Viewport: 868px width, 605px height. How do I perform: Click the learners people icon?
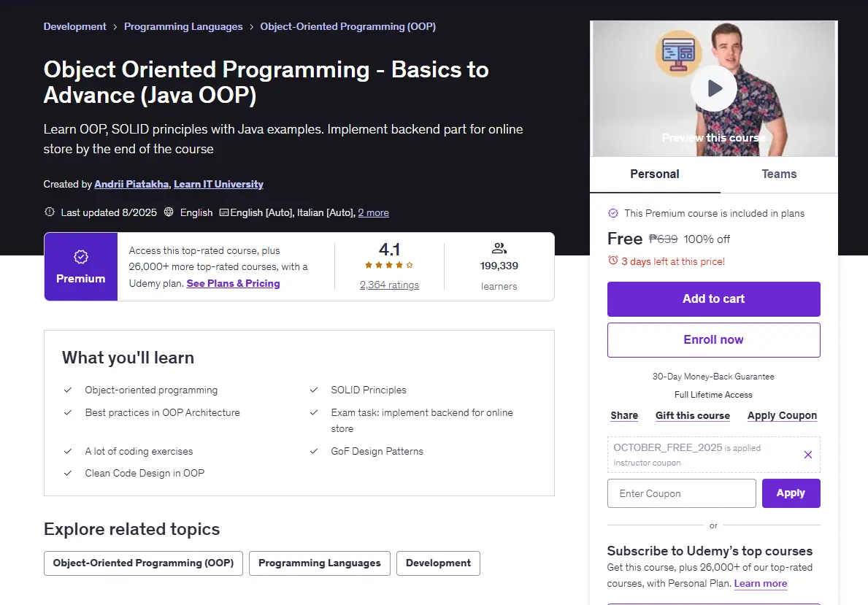tap(499, 248)
